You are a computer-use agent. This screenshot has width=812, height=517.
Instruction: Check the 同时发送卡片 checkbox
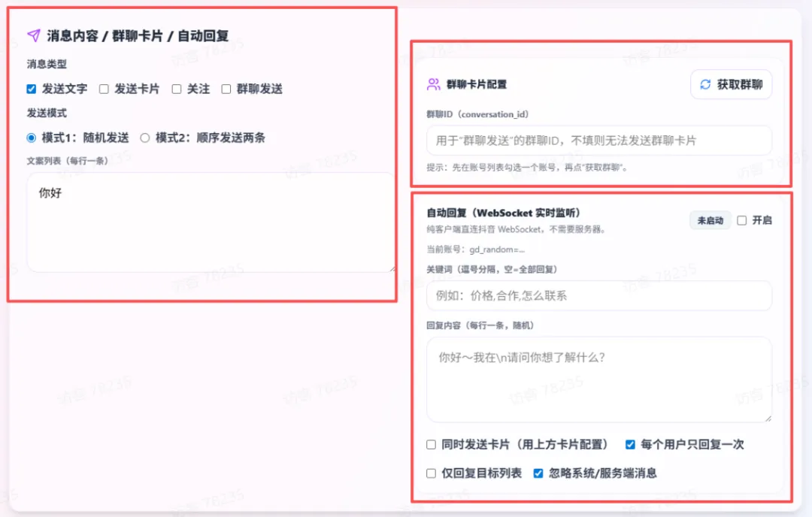pos(431,445)
